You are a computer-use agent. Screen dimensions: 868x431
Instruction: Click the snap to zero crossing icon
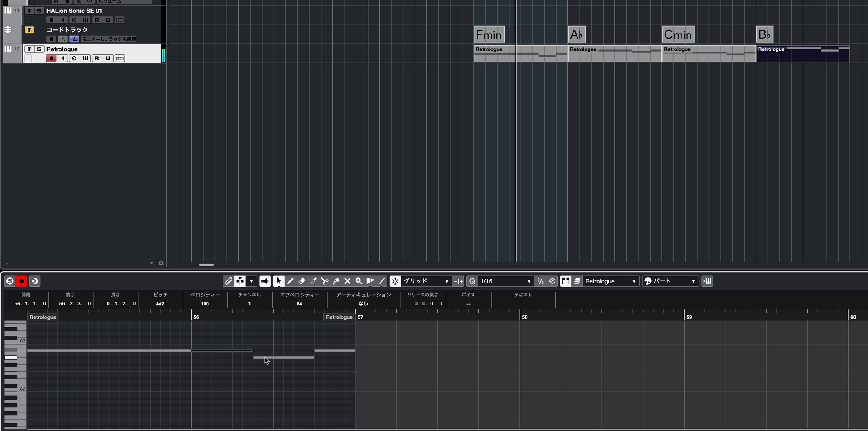pos(459,281)
